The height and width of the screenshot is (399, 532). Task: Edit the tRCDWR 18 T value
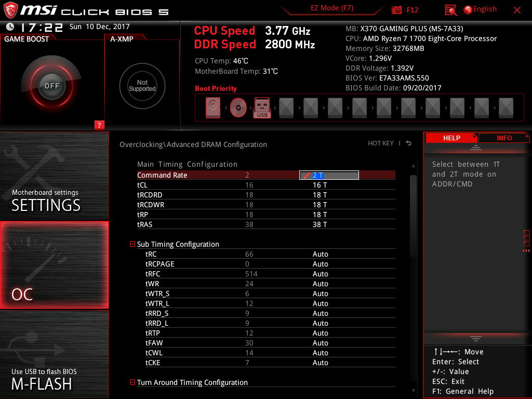(x=320, y=205)
